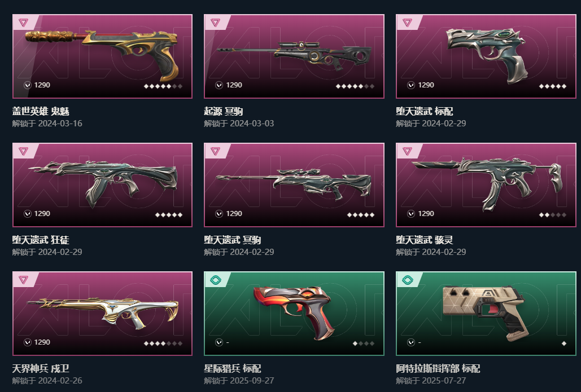
Task: Click the pink tier icon on 盖世英雄 鬼魅 card
Action: 23,23
